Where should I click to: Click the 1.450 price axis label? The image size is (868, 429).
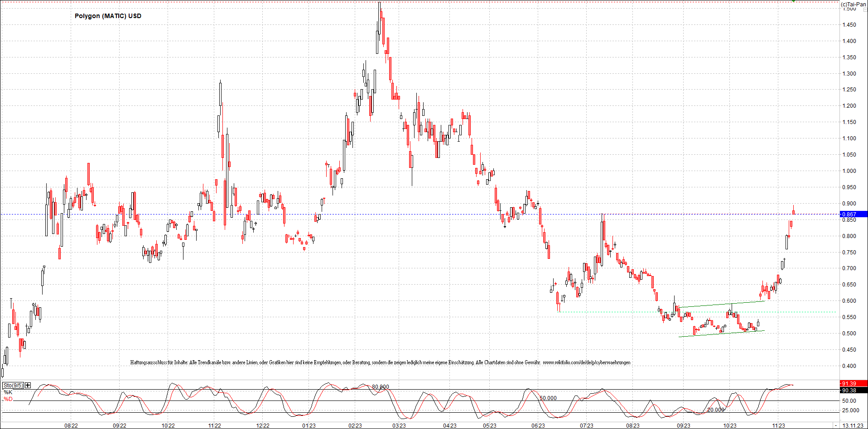(x=849, y=25)
